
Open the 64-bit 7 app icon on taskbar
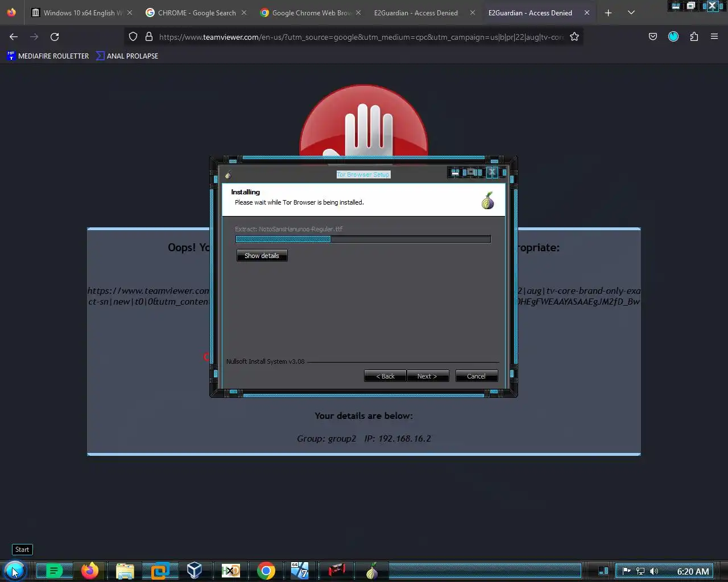point(300,571)
